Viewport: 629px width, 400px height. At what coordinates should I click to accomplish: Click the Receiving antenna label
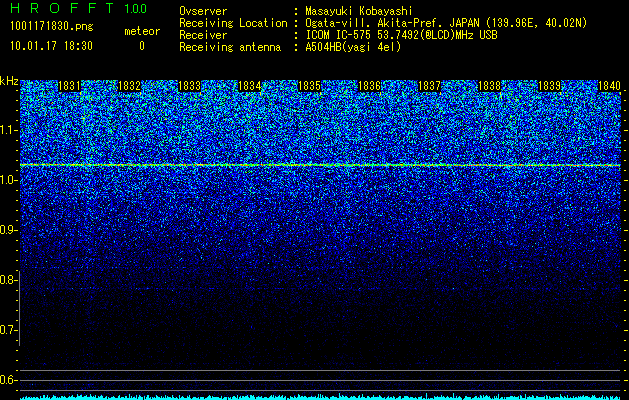coord(230,47)
